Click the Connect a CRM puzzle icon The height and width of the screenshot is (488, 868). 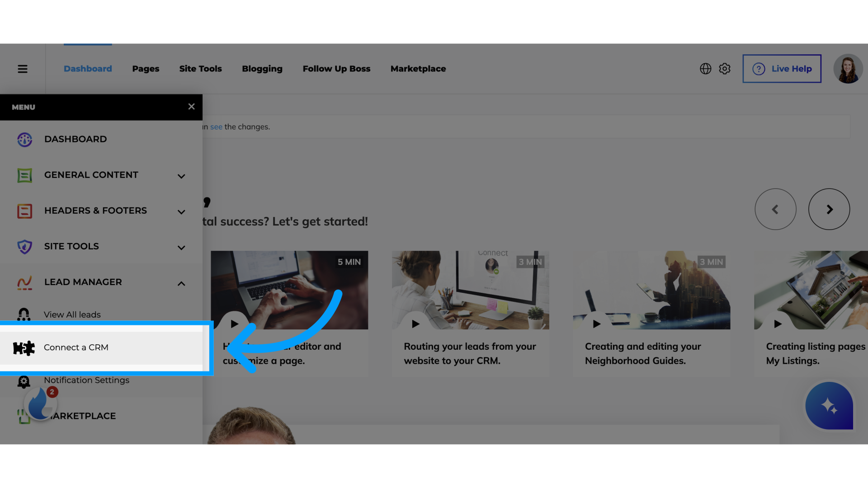24,347
